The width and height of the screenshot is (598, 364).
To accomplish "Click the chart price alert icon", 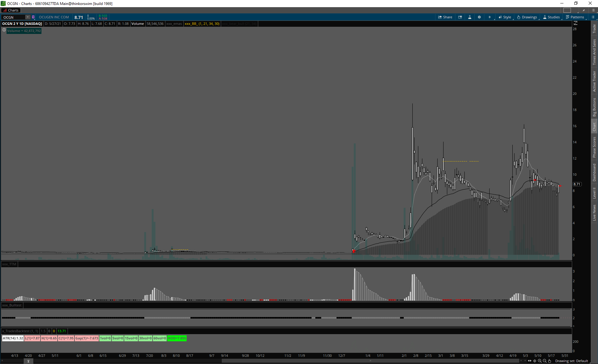I will point(460,17).
